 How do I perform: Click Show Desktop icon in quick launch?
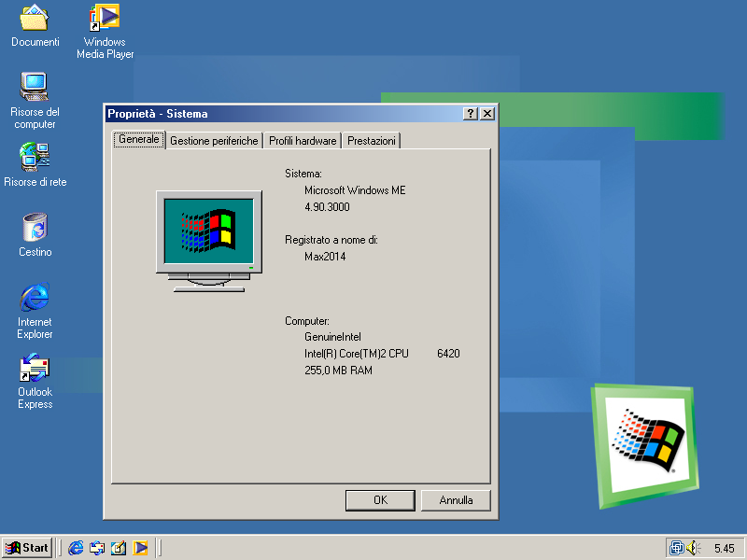[x=119, y=548]
